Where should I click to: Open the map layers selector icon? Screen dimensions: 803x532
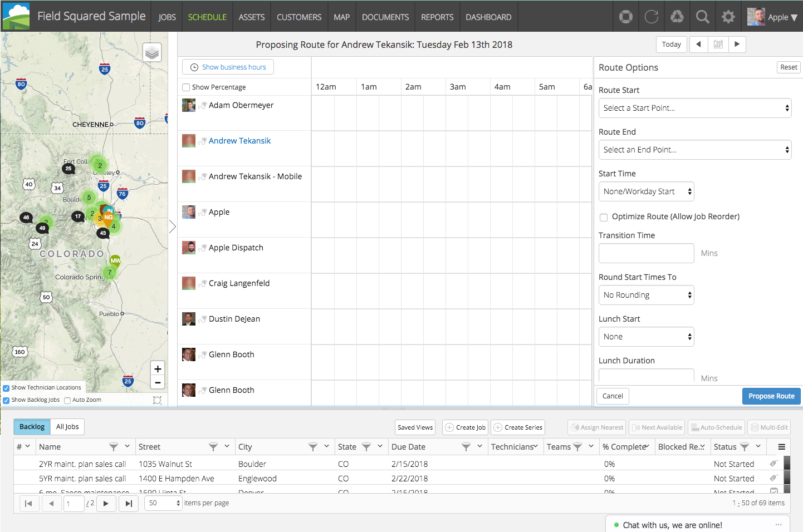tap(152, 52)
